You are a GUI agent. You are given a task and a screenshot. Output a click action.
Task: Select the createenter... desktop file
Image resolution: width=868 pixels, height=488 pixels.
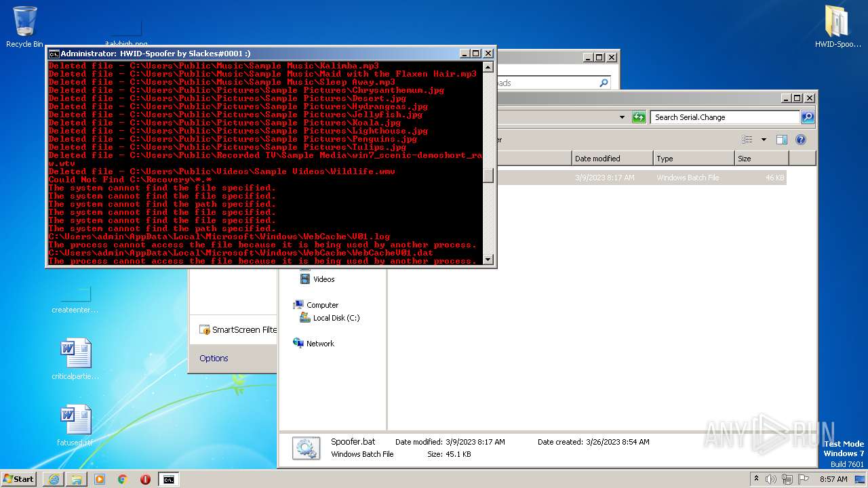tap(75, 298)
